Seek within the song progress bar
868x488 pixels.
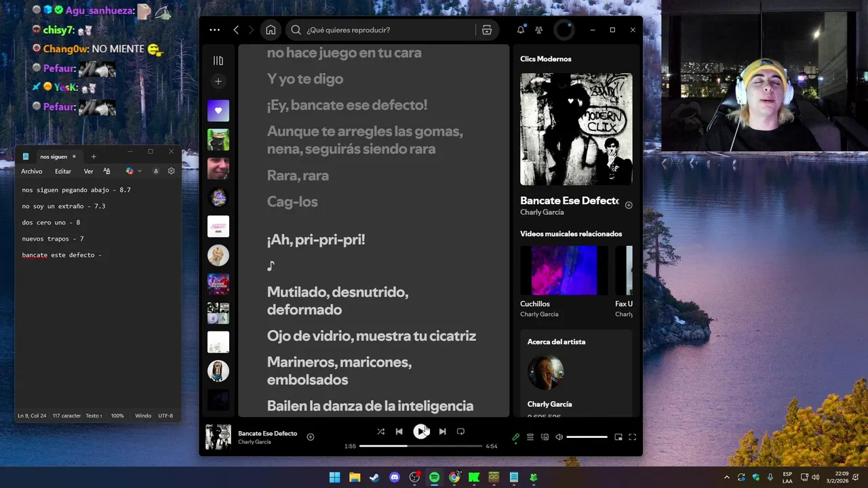(x=420, y=446)
